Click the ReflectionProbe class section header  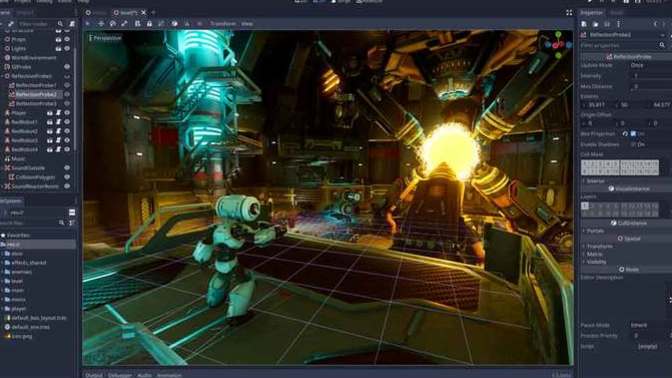[626, 57]
